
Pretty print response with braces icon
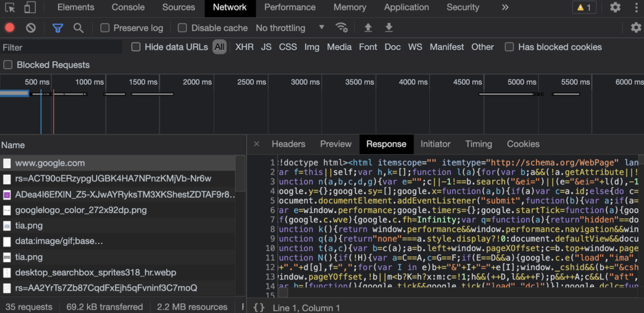(x=259, y=308)
